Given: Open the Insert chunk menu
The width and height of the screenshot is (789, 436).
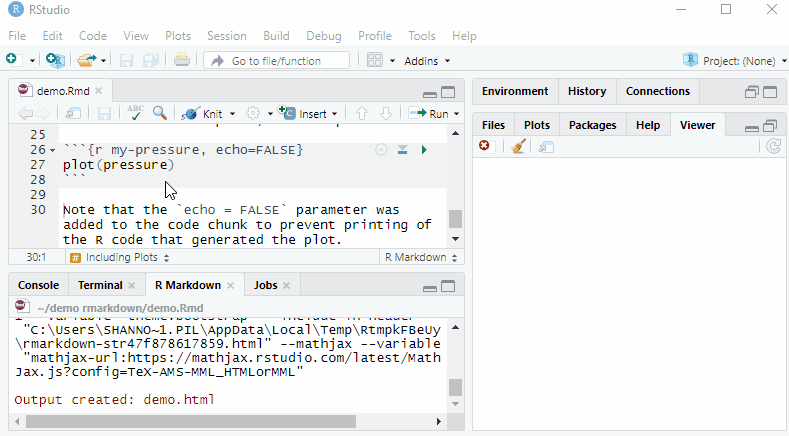Looking at the screenshot, I should pyautogui.click(x=307, y=113).
